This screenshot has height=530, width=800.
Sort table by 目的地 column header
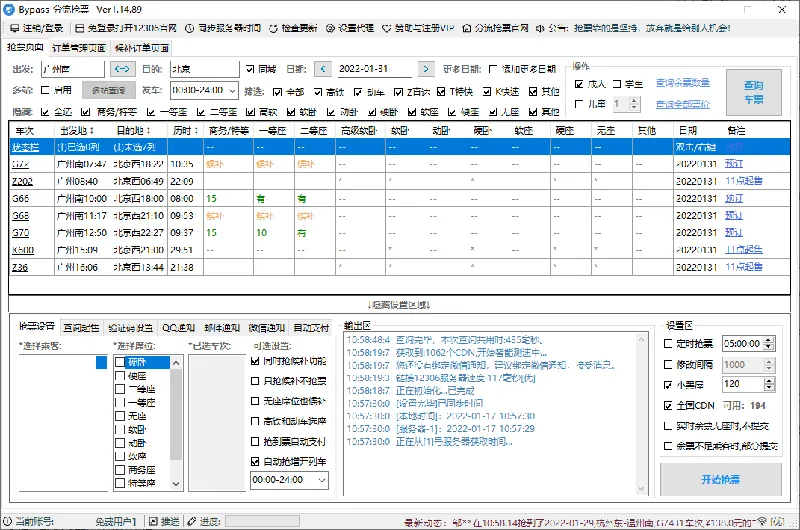click(x=134, y=131)
